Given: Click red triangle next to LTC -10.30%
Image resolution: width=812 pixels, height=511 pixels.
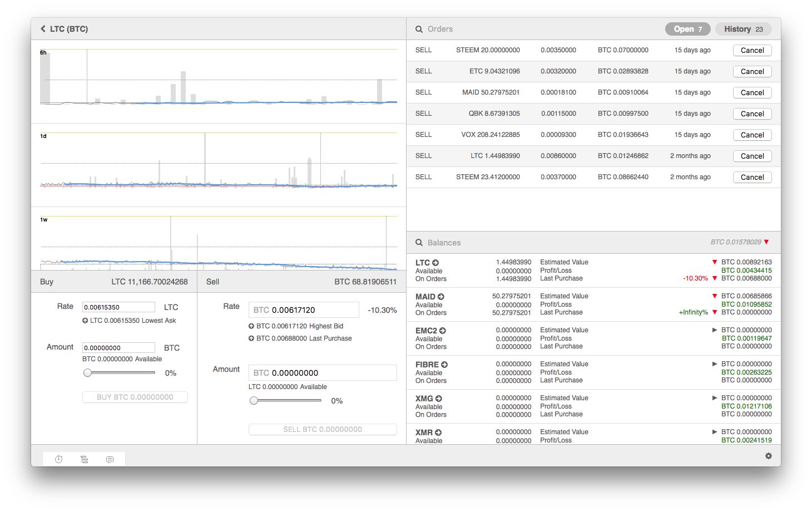Looking at the screenshot, I should click(715, 278).
